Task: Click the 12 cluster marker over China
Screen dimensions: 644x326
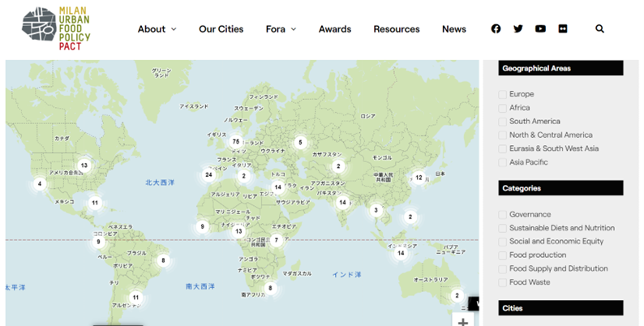Action: coord(419,178)
